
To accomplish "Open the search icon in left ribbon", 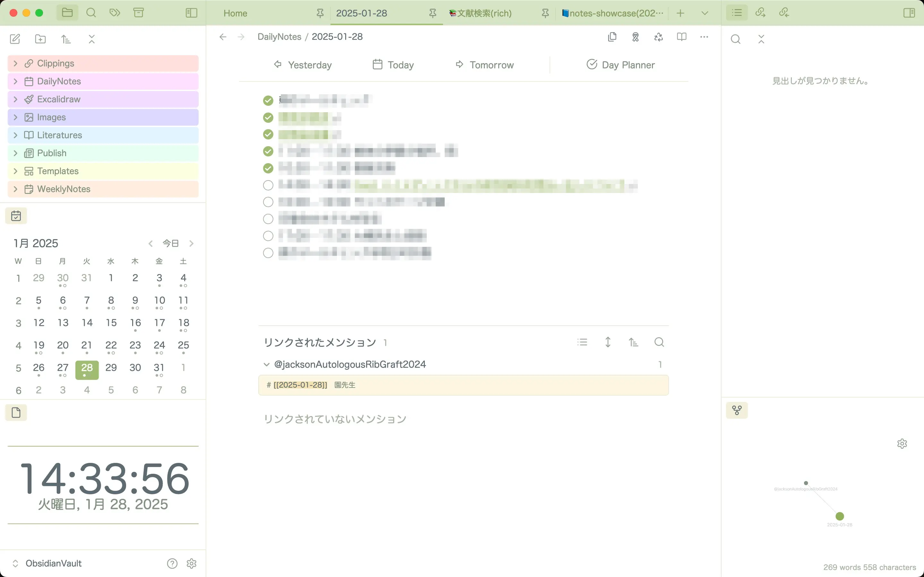I will pos(91,13).
